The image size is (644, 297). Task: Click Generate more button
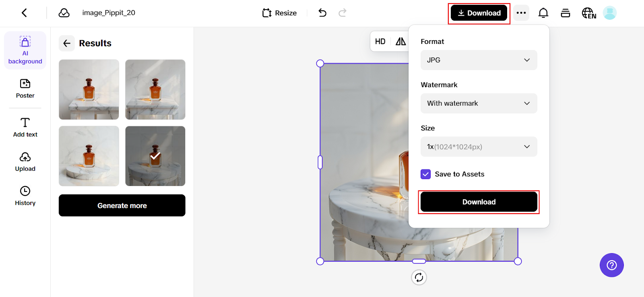pyautogui.click(x=122, y=205)
